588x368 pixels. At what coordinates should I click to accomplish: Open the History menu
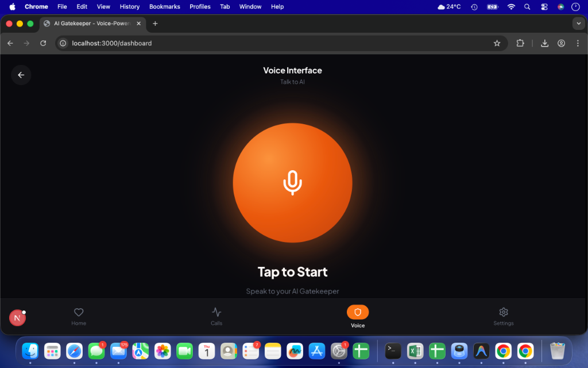click(x=129, y=7)
